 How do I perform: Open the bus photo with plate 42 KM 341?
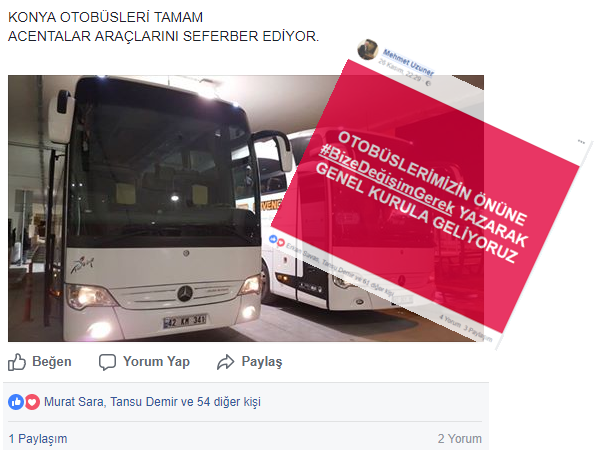152,208
